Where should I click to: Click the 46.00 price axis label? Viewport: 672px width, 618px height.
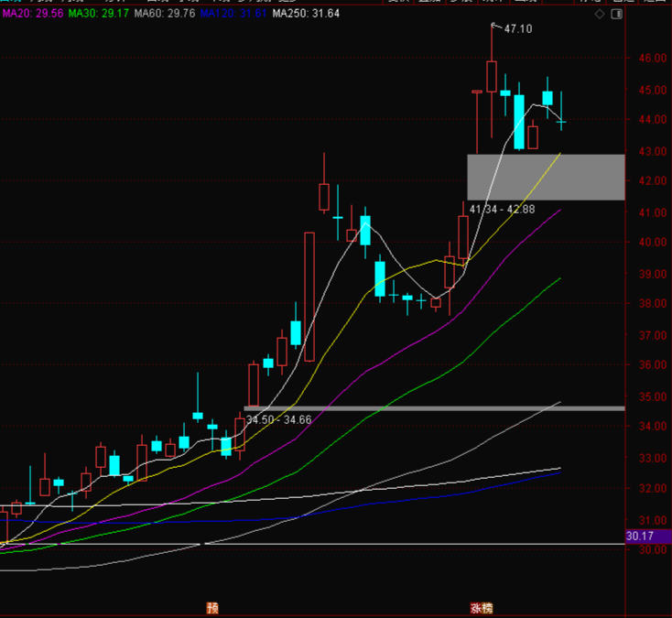pyautogui.click(x=653, y=59)
